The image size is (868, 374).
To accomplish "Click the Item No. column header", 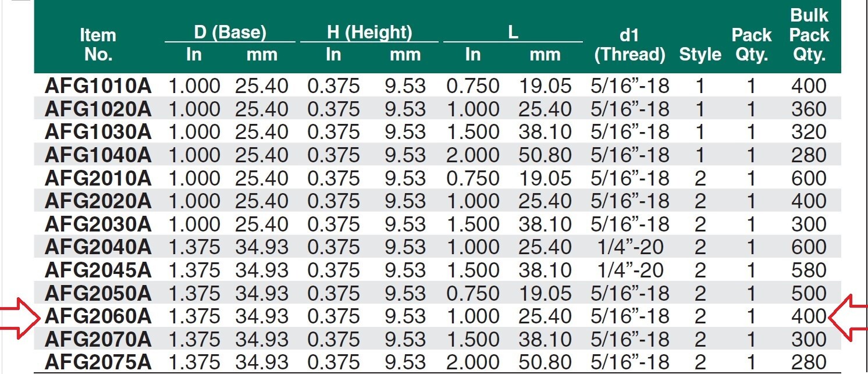I will (97, 45).
